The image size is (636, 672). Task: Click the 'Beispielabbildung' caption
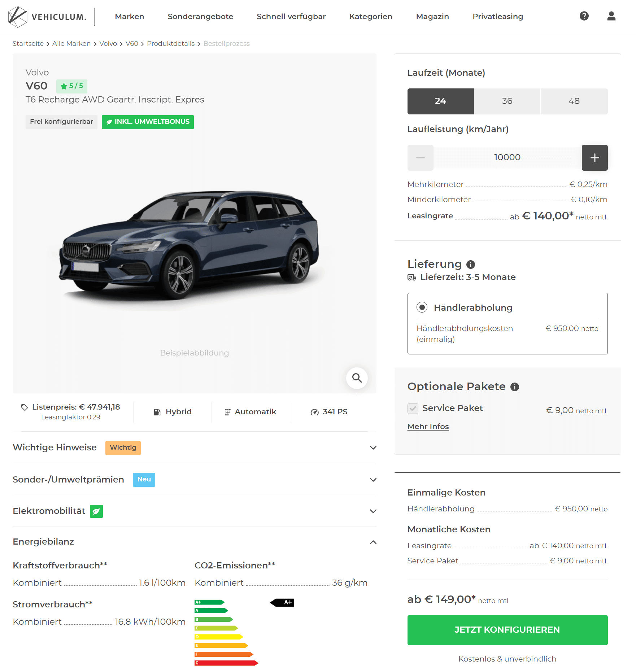pyautogui.click(x=195, y=353)
